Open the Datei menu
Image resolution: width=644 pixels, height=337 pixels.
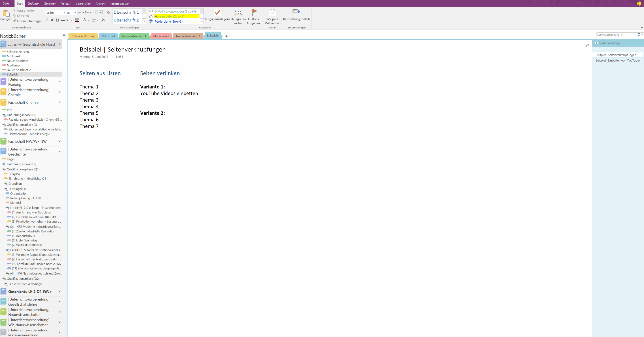[x=6, y=4]
